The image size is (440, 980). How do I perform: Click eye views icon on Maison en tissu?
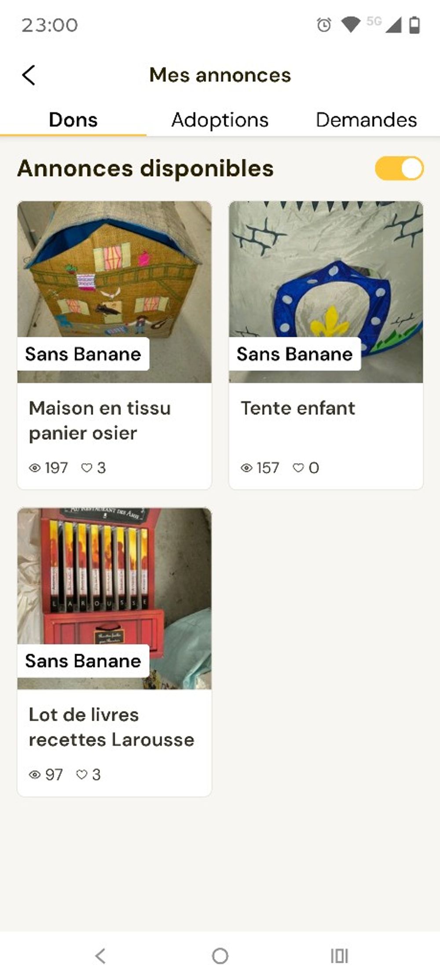(x=35, y=468)
